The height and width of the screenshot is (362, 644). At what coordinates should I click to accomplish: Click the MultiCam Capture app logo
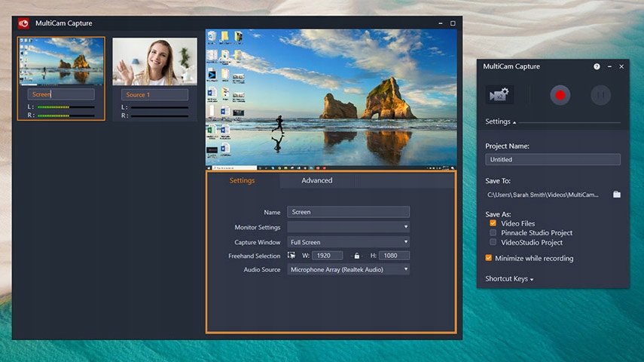[23, 23]
